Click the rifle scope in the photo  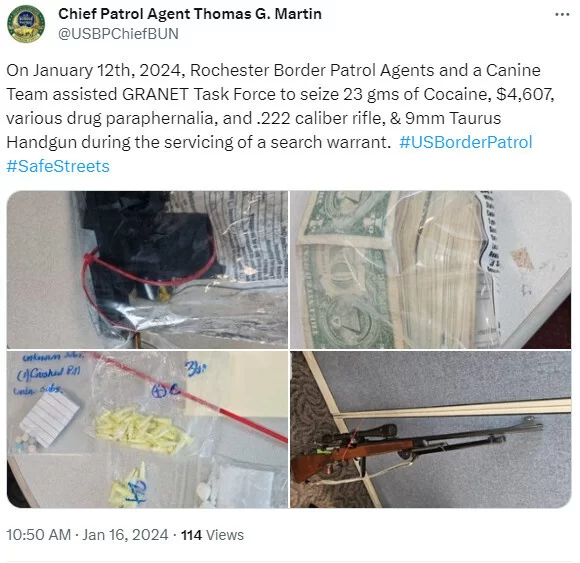click(x=364, y=434)
